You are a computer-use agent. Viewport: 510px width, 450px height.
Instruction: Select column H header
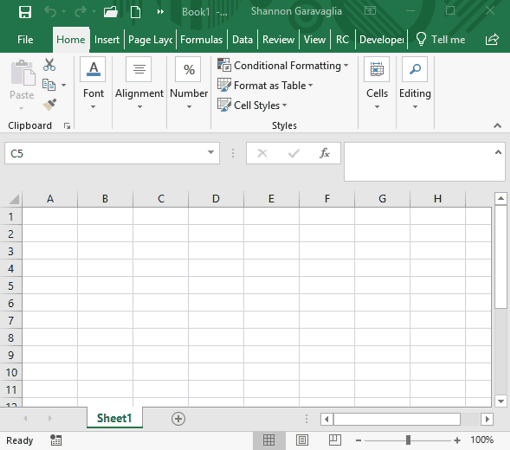(438, 199)
